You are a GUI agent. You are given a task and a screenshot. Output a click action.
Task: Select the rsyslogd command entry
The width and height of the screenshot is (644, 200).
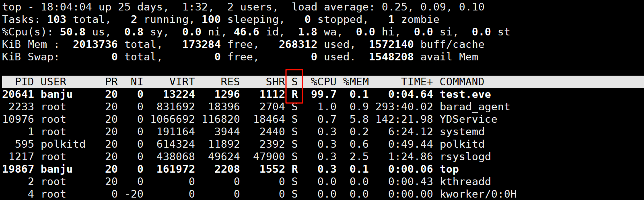[x=465, y=157]
